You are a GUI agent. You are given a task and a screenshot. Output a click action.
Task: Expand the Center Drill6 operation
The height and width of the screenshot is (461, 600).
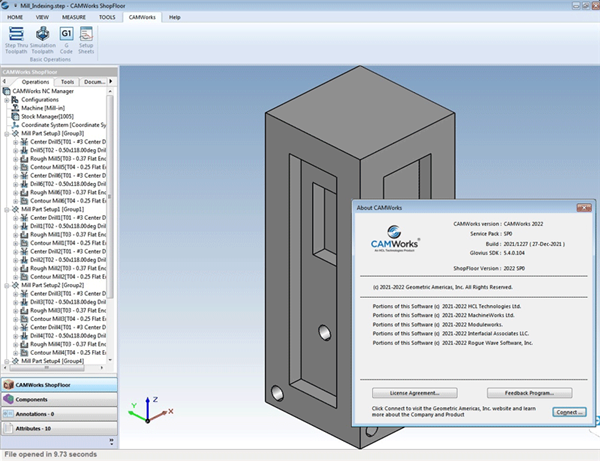pyautogui.click(x=15, y=176)
